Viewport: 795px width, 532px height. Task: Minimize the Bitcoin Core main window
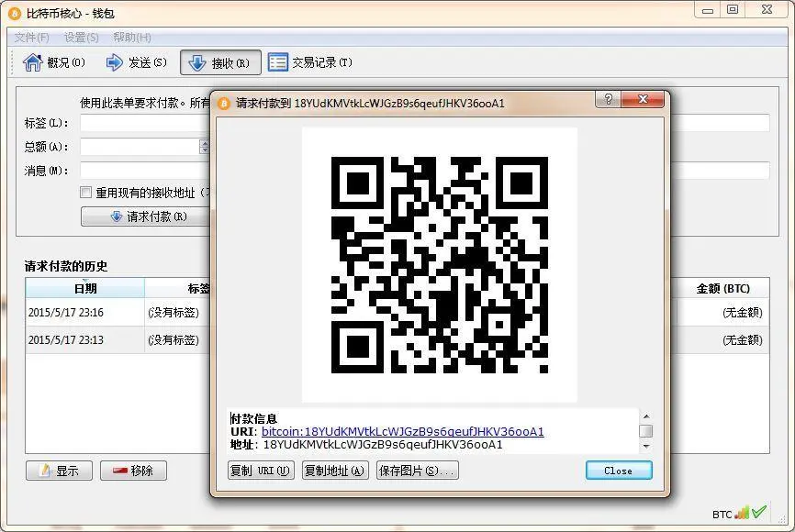(x=708, y=9)
